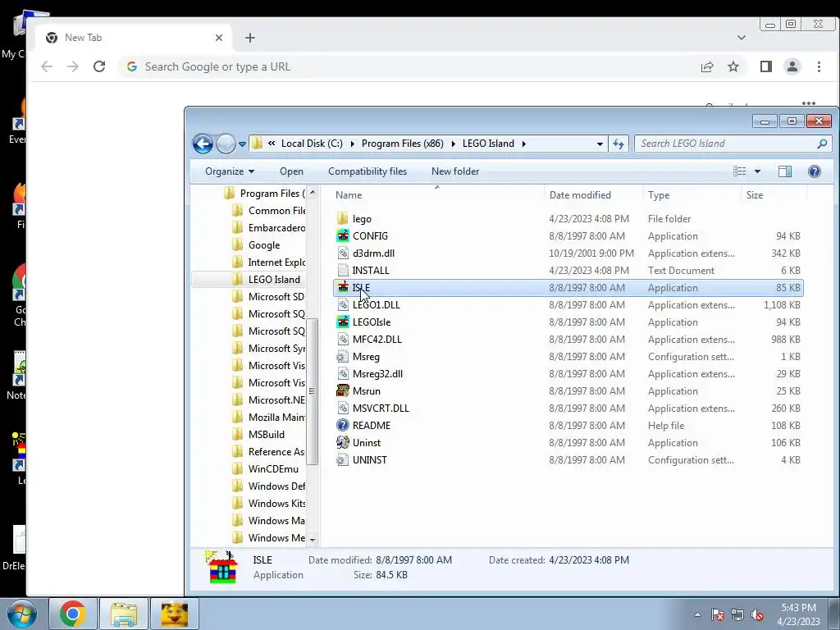
Task: Click Open in Explorer toolbar
Action: 291,171
